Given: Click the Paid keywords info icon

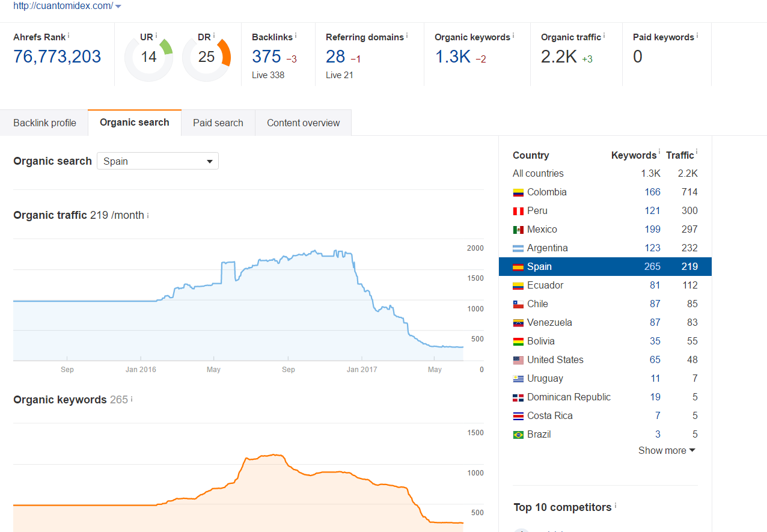Looking at the screenshot, I should click(697, 35).
